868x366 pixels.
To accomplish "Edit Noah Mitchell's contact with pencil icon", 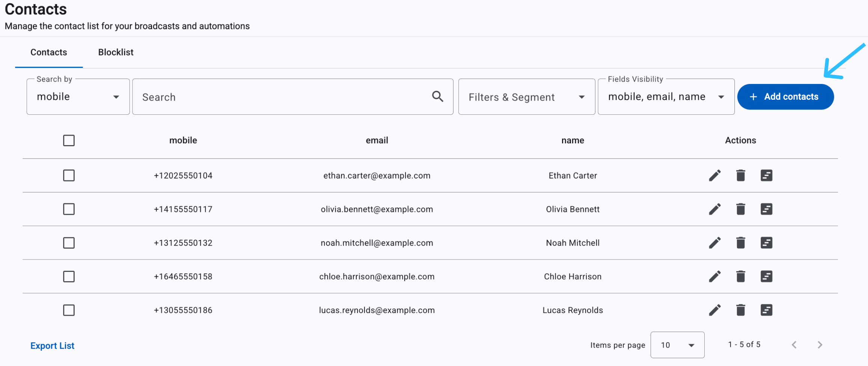I will coord(715,243).
